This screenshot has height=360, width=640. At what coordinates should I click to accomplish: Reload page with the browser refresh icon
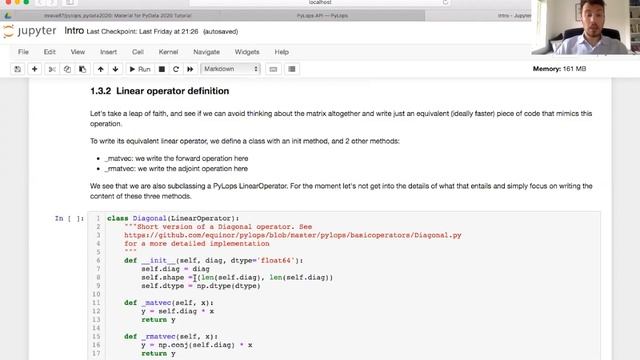445,2
